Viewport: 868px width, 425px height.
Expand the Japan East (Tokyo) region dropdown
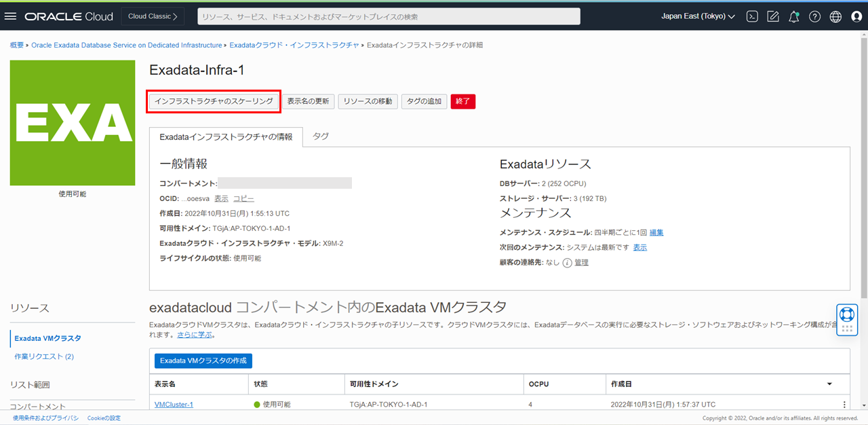click(x=698, y=16)
